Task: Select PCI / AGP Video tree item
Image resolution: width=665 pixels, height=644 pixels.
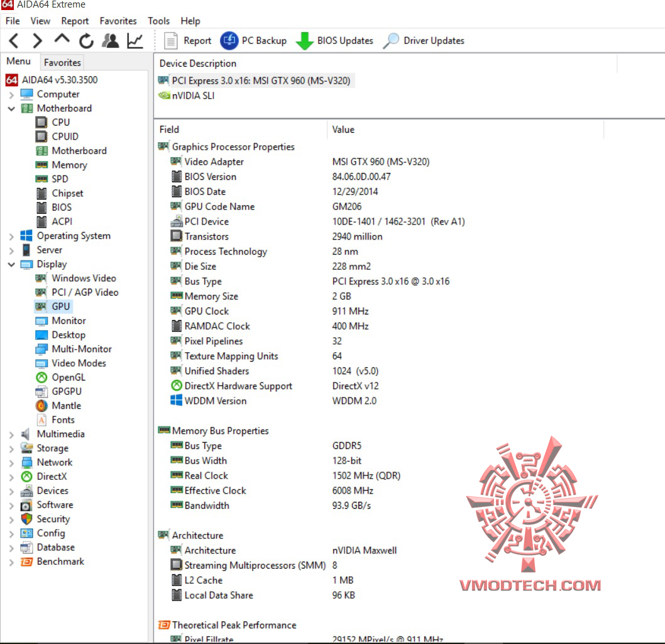Action: (x=77, y=292)
